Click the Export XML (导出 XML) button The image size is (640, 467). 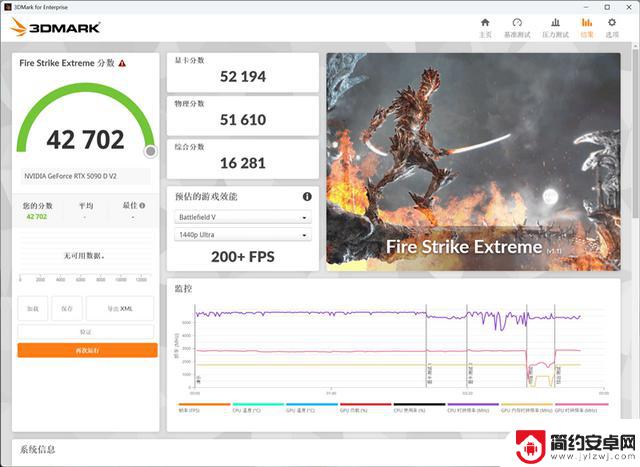[x=120, y=308]
